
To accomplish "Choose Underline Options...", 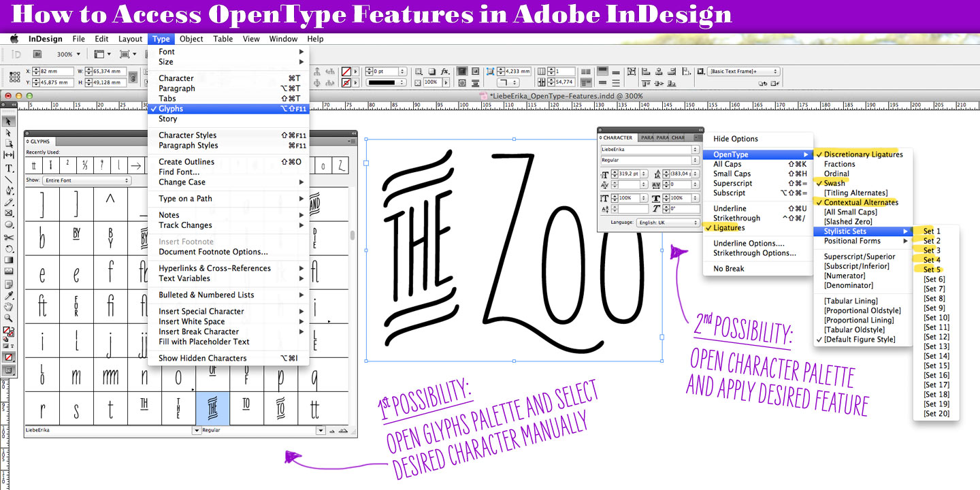I will pos(758,244).
